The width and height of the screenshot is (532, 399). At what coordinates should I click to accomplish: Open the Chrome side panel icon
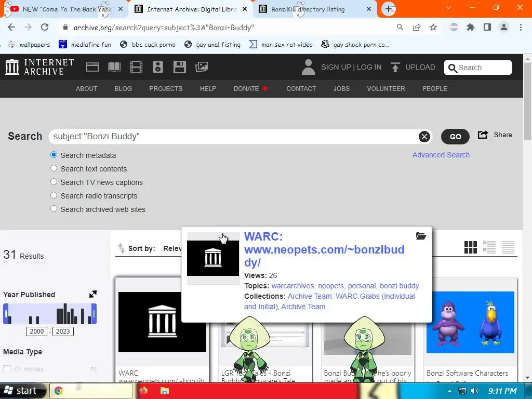tap(487, 27)
